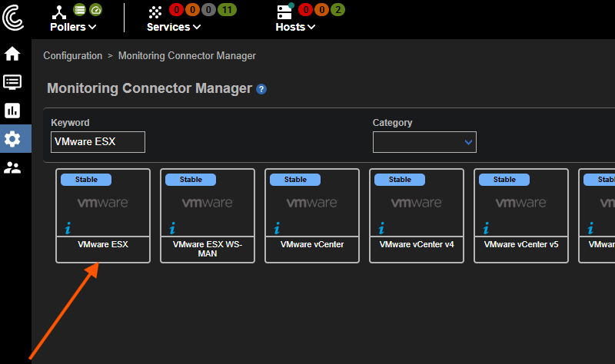Select the Configuration gear sidebar icon
Viewport: 615px width, 364px height.
(x=12, y=139)
